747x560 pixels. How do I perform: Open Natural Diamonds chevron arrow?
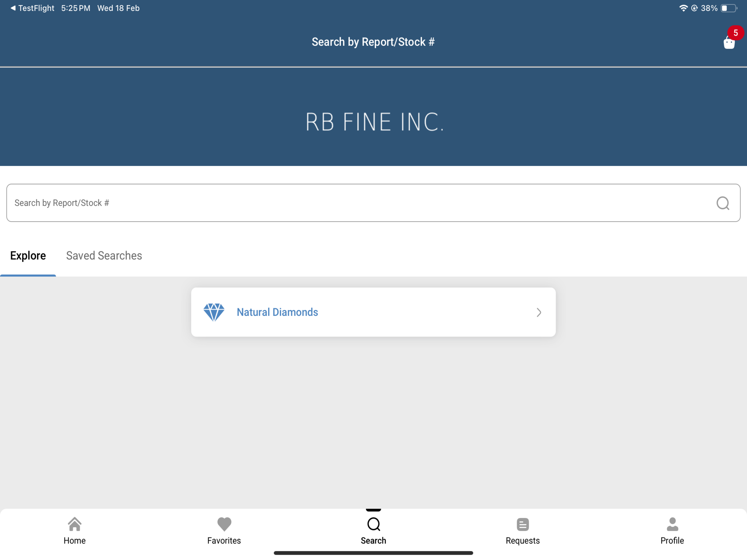(539, 312)
